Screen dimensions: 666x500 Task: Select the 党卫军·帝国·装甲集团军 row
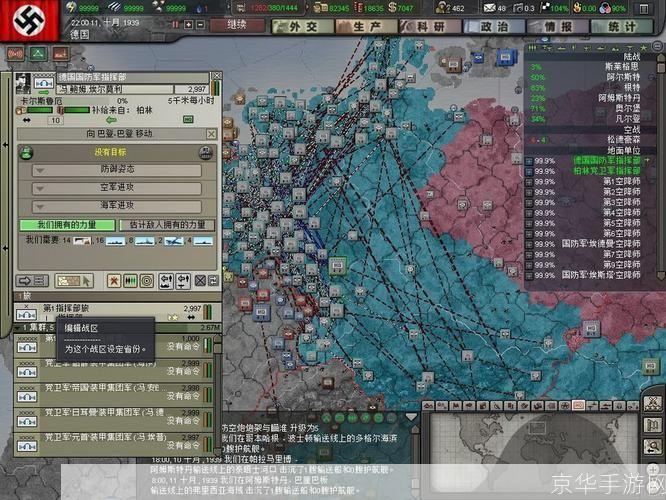click(113, 395)
